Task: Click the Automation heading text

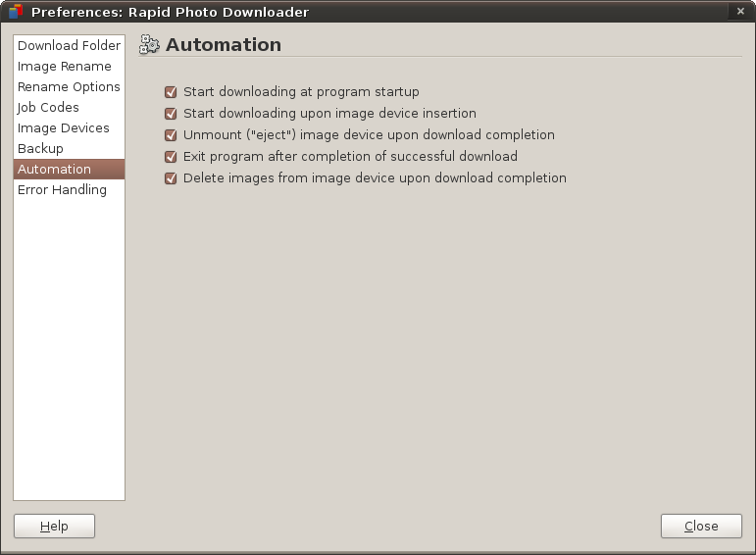Action: [224, 45]
